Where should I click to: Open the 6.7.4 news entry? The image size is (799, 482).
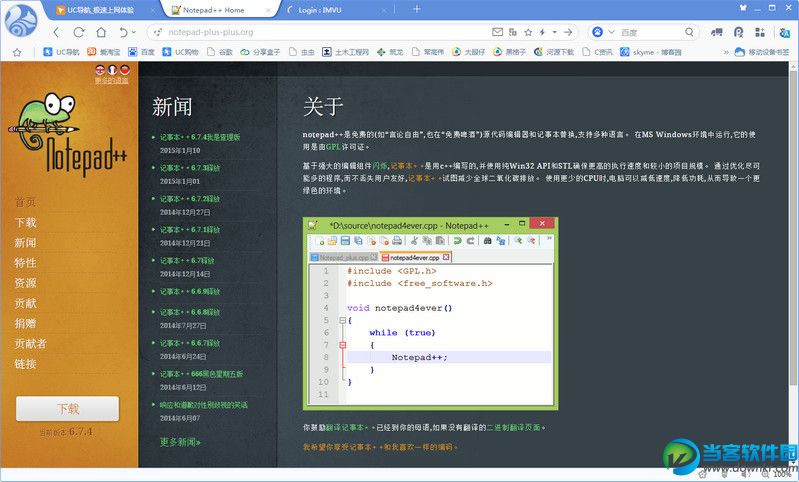[x=200, y=137]
